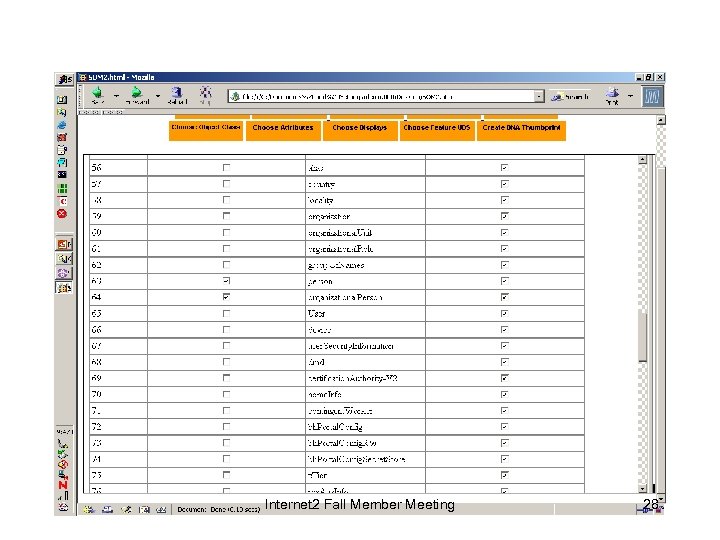Click the 'organizationalUnit' class name

click(340, 233)
